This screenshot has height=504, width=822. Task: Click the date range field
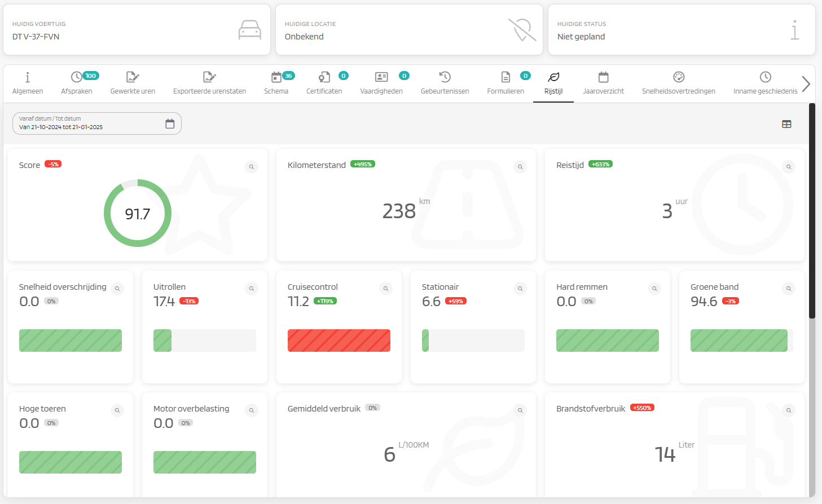pos(97,123)
